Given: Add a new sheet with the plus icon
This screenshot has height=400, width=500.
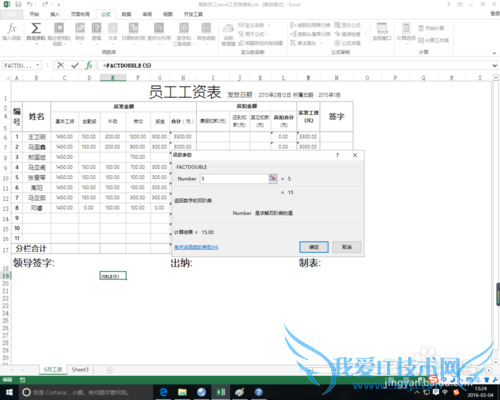Looking at the screenshot, I should [109, 370].
